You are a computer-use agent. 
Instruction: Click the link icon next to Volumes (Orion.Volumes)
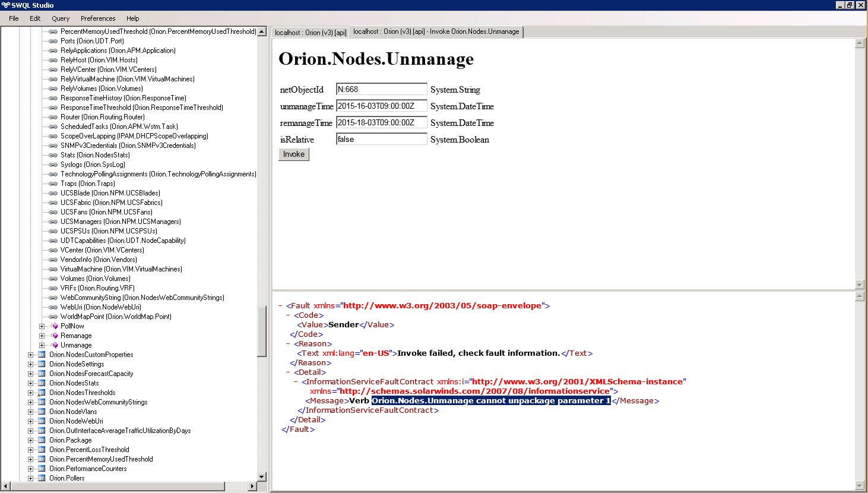click(x=53, y=279)
